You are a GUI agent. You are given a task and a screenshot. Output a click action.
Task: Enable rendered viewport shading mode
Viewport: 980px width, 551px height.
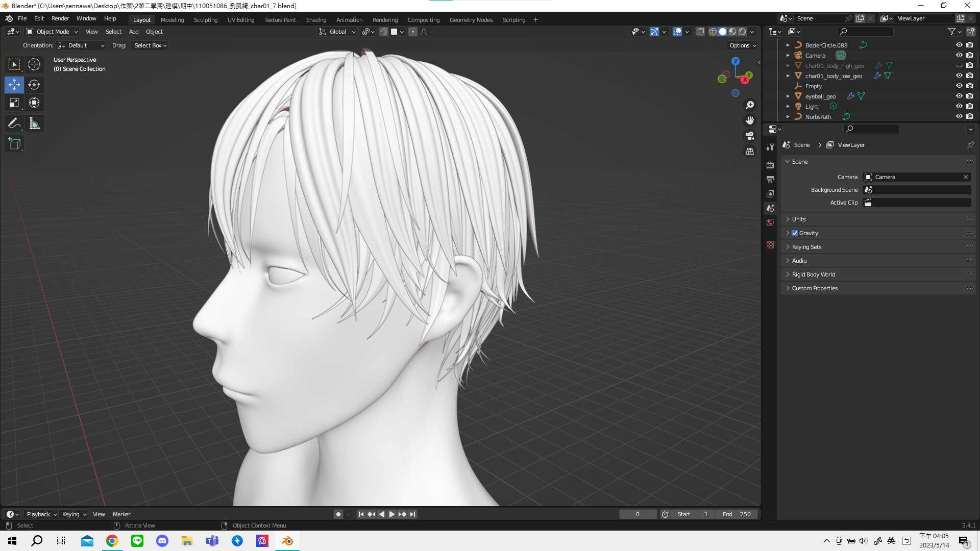coord(742,32)
